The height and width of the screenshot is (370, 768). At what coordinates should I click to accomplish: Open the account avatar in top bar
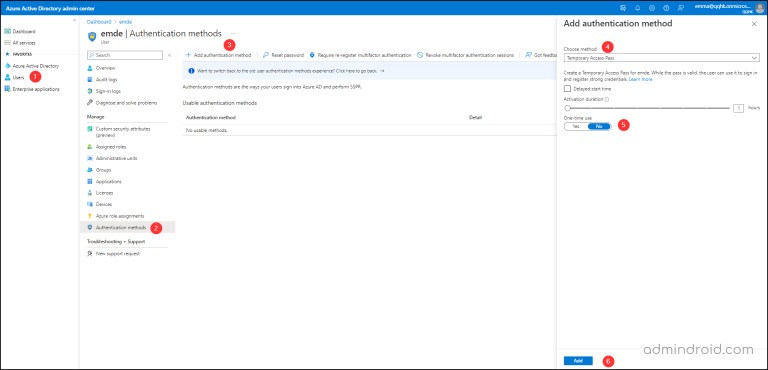pos(760,8)
